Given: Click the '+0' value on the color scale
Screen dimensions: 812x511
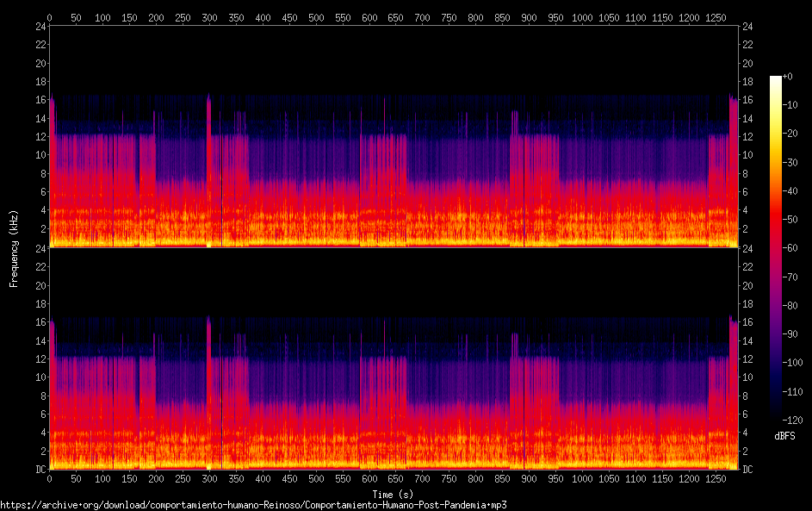Looking at the screenshot, I should tap(787, 76).
